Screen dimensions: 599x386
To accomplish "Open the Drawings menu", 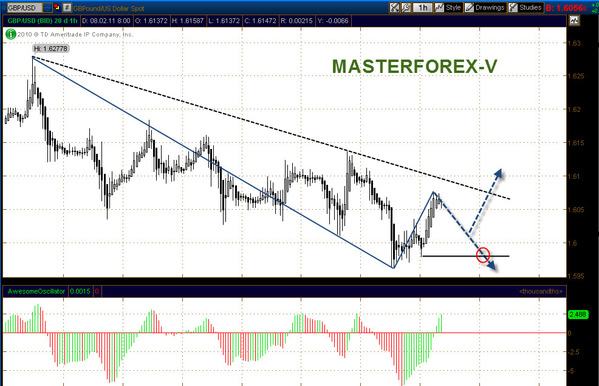I will click(x=485, y=7).
